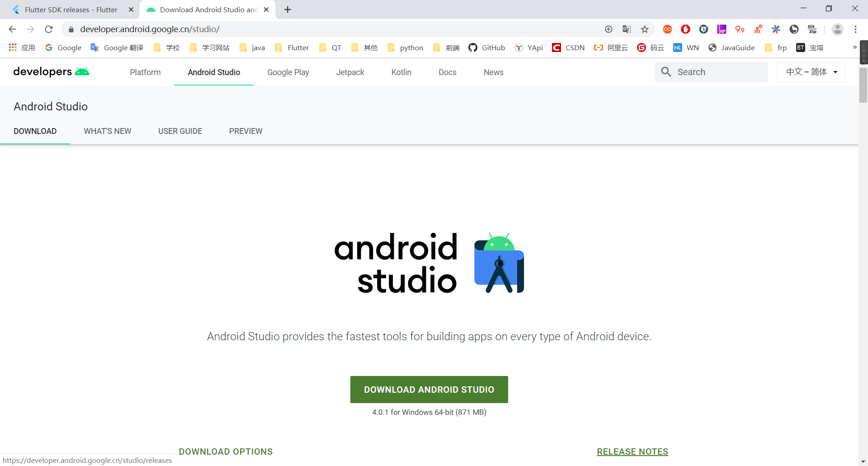Show more bookmarks overflow chevron
Screen dimensions: 868x466
tap(854, 48)
